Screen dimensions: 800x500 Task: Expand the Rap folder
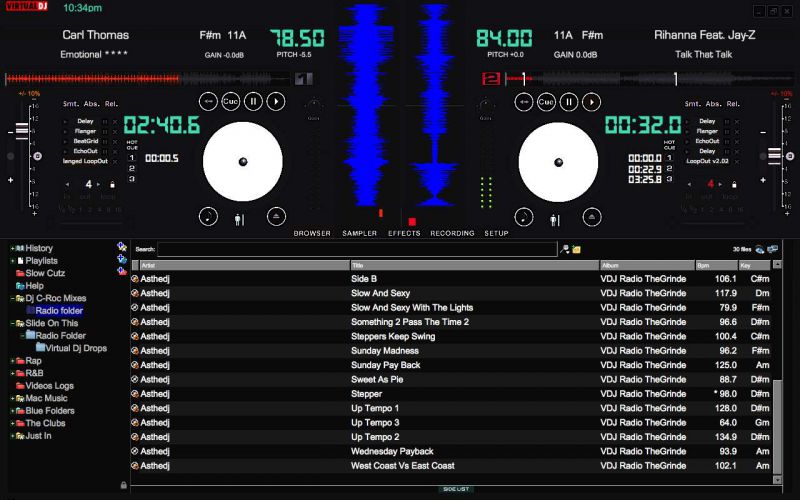click(12, 361)
